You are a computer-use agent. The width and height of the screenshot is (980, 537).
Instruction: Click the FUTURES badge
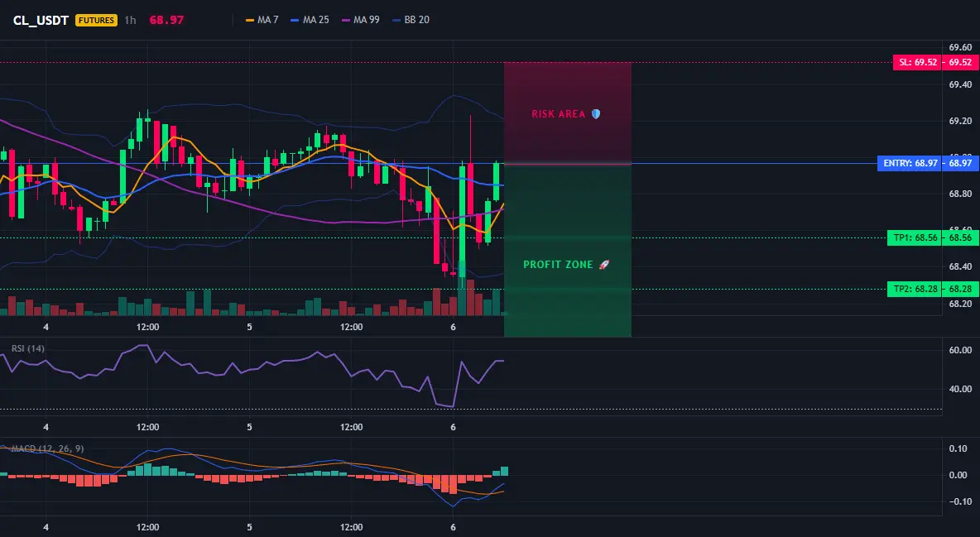click(96, 20)
